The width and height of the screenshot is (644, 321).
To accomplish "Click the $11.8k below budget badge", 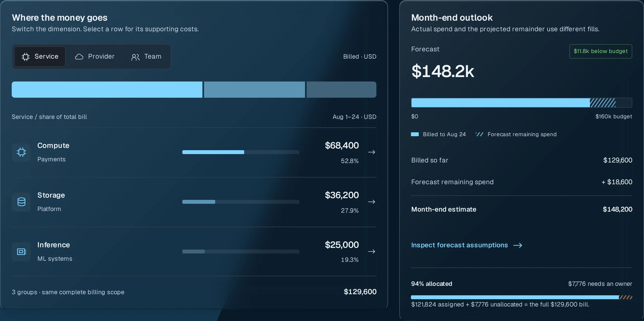I will click(x=601, y=51).
